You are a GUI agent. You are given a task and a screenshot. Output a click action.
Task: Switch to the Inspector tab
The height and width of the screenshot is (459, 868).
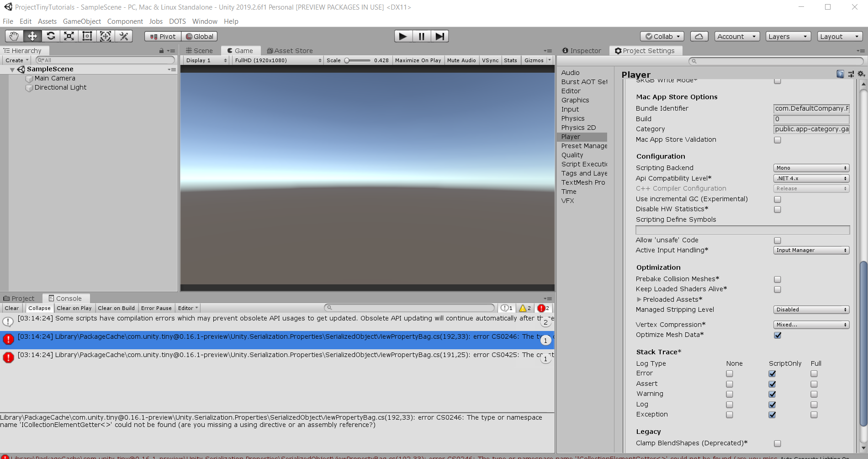(x=582, y=51)
